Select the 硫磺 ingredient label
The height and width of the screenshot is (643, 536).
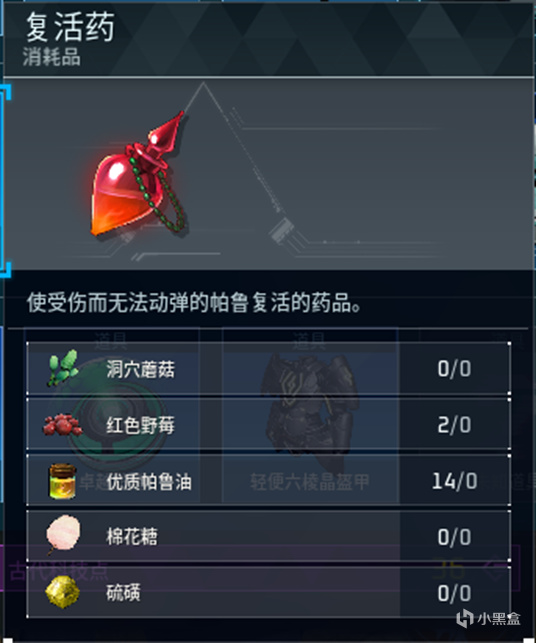click(123, 593)
